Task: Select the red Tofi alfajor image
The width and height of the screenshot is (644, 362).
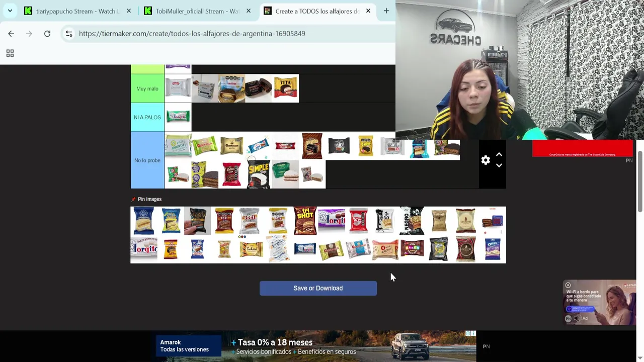Action: [224, 221]
